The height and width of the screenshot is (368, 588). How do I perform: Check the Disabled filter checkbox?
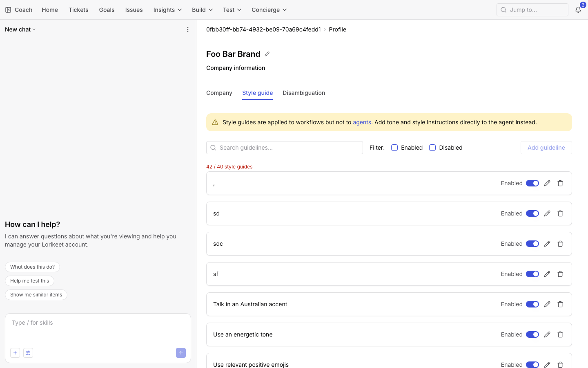pyautogui.click(x=432, y=148)
